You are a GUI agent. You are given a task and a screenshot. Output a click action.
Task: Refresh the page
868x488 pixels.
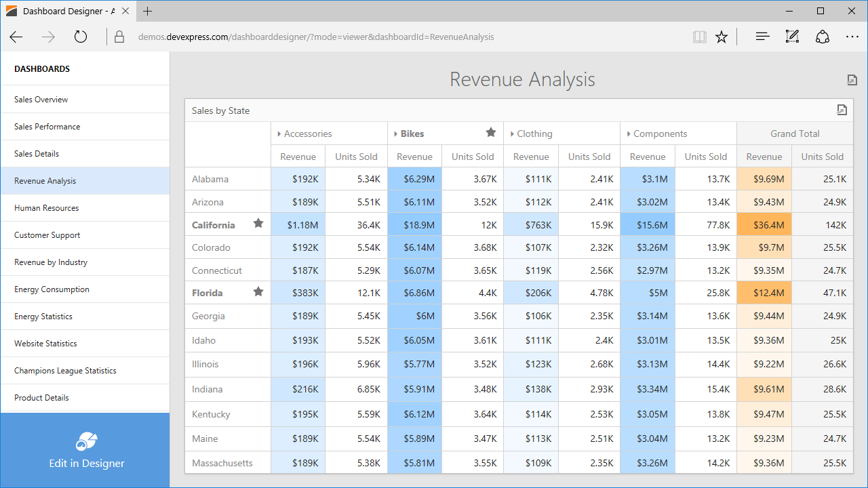(81, 37)
